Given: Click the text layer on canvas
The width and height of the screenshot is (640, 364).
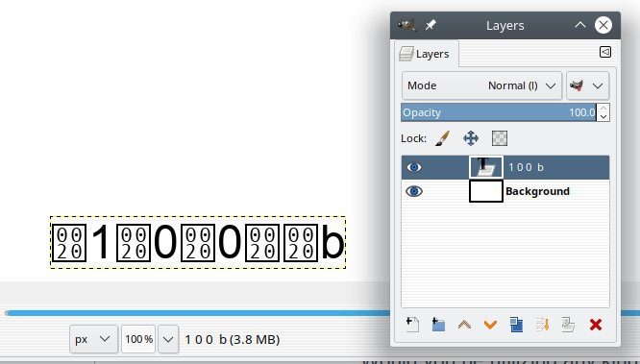Looking at the screenshot, I should (198, 242).
